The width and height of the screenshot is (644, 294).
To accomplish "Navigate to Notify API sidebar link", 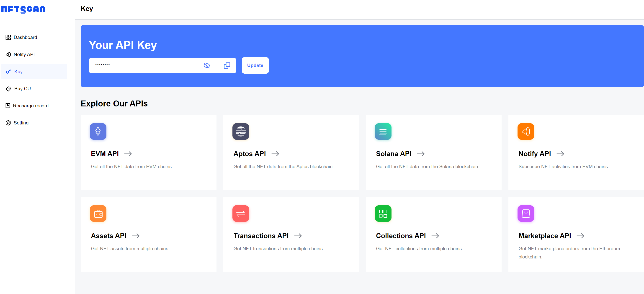I will point(24,54).
